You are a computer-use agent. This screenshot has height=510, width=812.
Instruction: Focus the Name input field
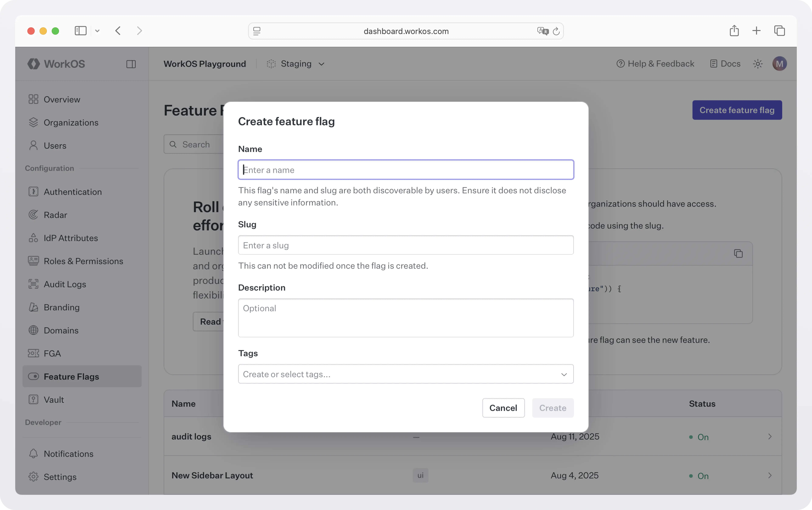coord(406,170)
